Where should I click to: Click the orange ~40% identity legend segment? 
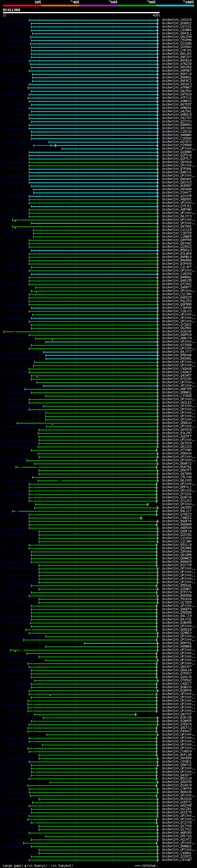pyautogui.click(x=60, y=6)
